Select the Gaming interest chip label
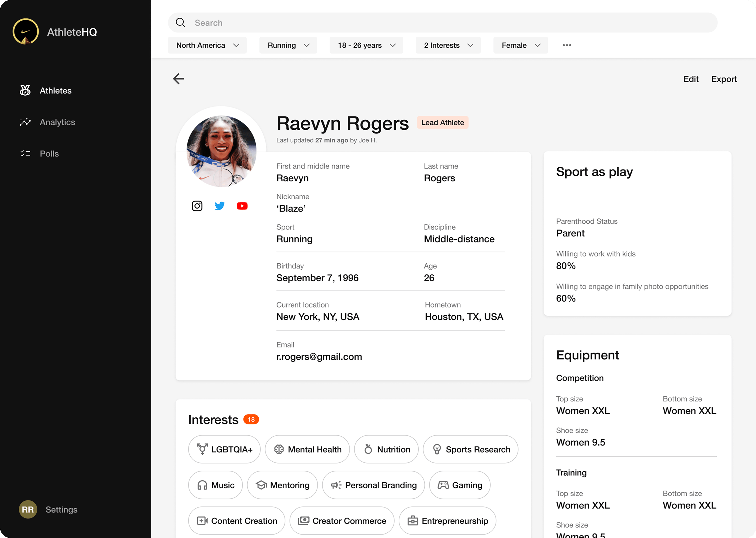Image resolution: width=756 pixels, height=538 pixels. tap(467, 485)
